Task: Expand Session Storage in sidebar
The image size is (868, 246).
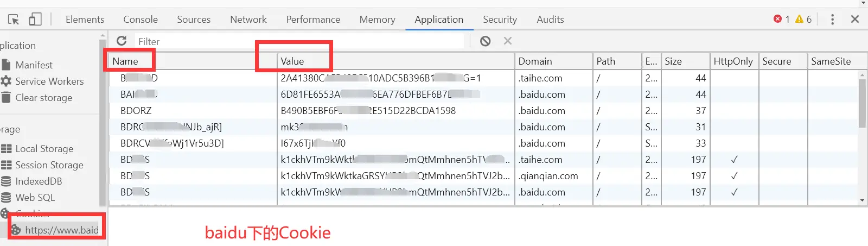Action: pos(49,165)
